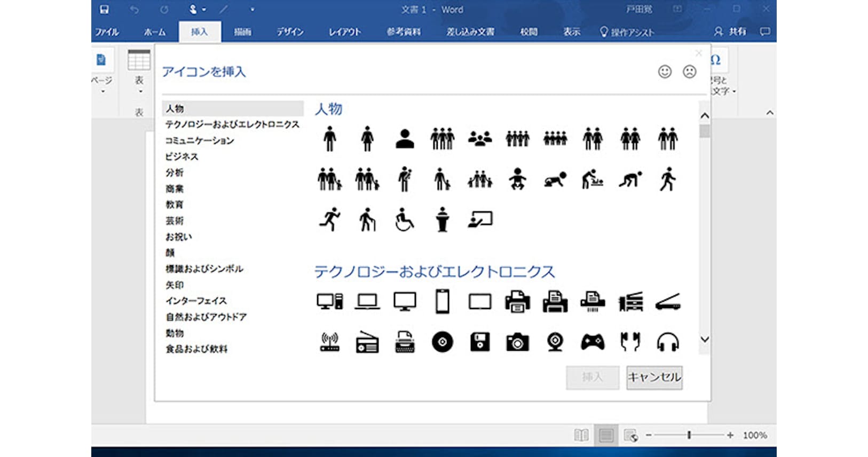Click scroll down arrow in icon list
Image resolution: width=868 pixels, height=457 pixels.
705,340
